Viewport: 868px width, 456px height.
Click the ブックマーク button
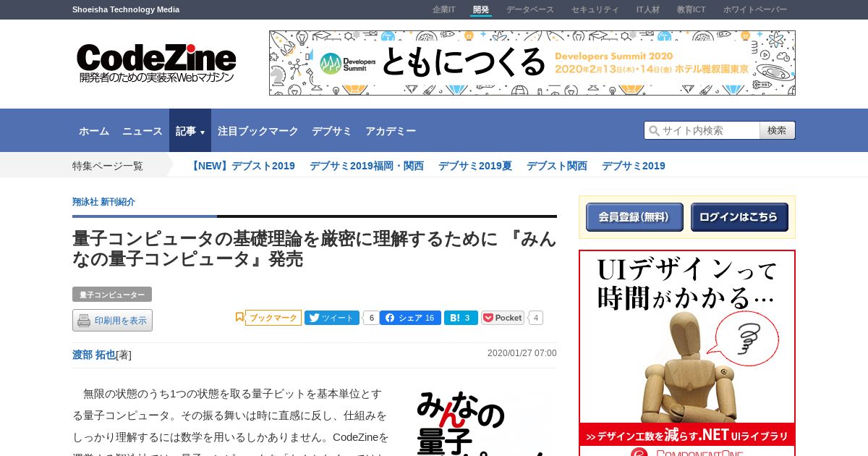(x=273, y=318)
